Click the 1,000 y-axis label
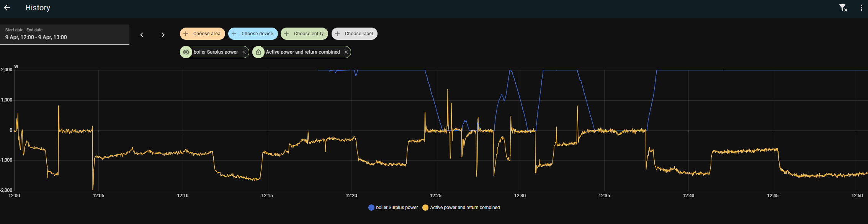Screen dimensions: 868x224 click(7, 100)
